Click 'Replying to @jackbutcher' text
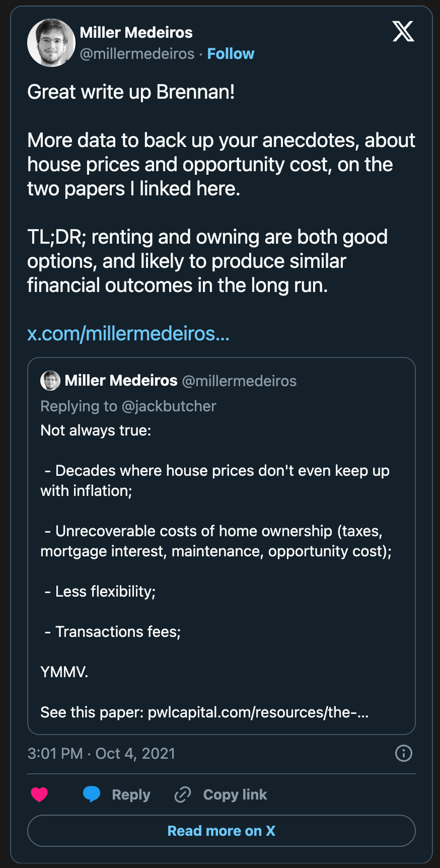 [x=128, y=406]
